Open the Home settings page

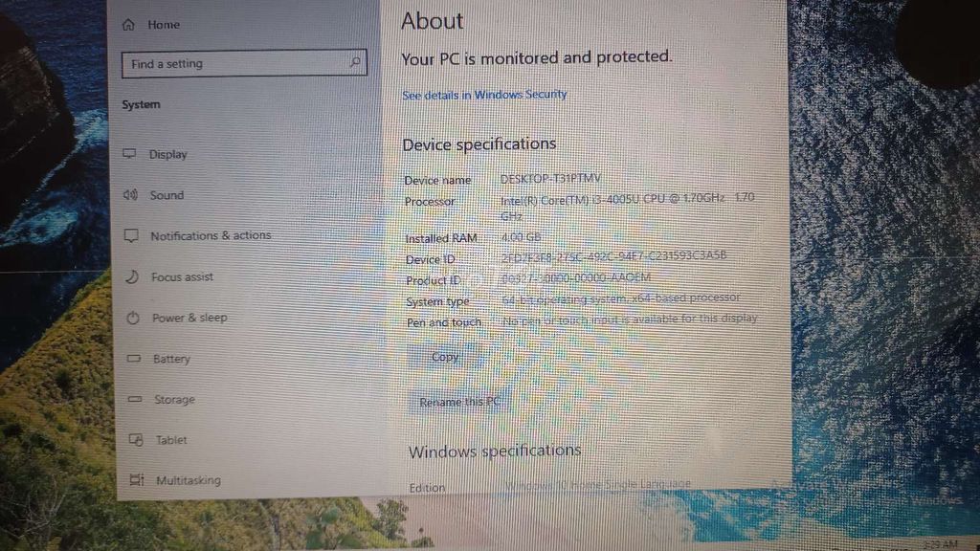coord(164,24)
